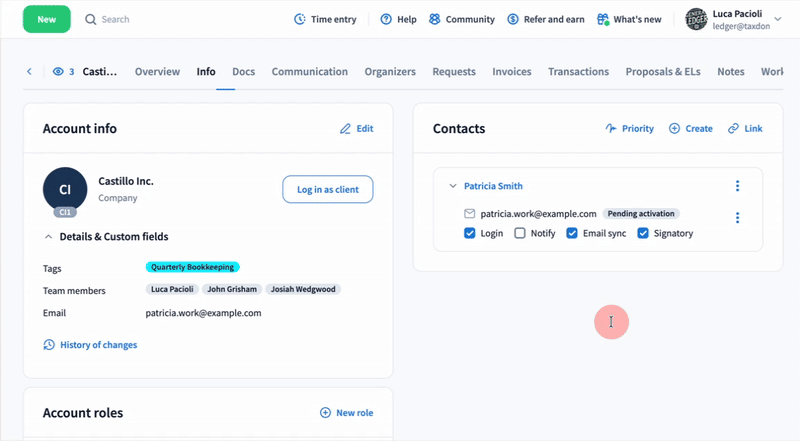Uncheck the Login checkbox
The width and height of the screenshot is (800, 441).
tap(470, 233)
